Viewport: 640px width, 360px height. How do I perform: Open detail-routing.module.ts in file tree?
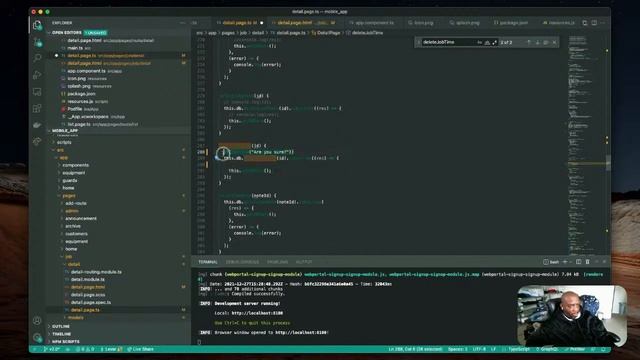tap(96, 272)
